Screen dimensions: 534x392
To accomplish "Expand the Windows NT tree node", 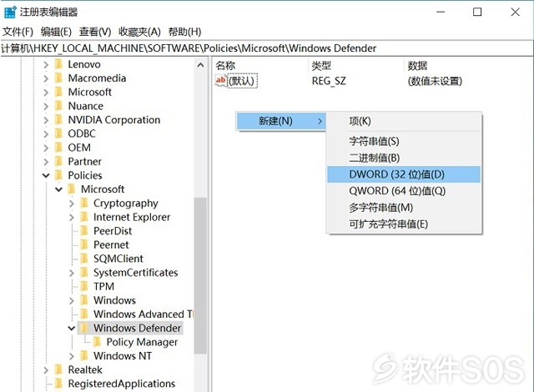I will coord(72,356).
